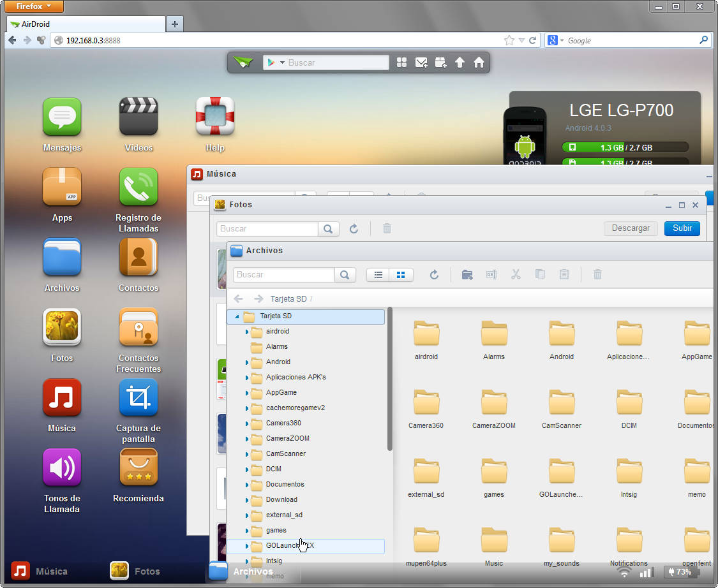Open Contactos Frecuentes icon
The width and height of the screenshot is (718, 588).
coord(138,327)
